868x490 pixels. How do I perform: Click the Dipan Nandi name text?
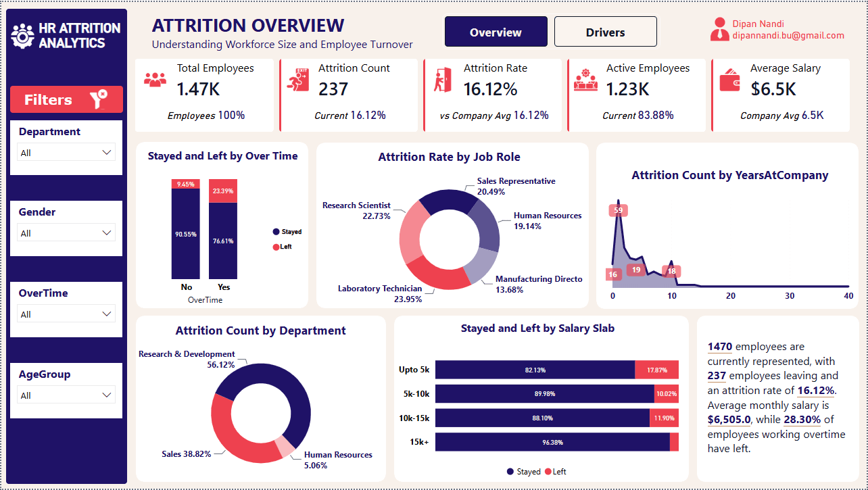pyautogui.click(x=758, y=24)
